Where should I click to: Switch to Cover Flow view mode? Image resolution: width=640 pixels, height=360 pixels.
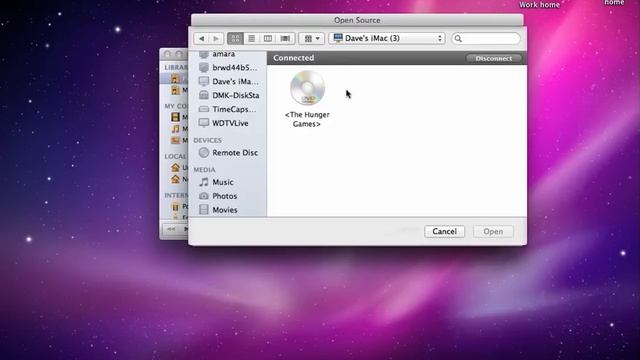[285, 38]
